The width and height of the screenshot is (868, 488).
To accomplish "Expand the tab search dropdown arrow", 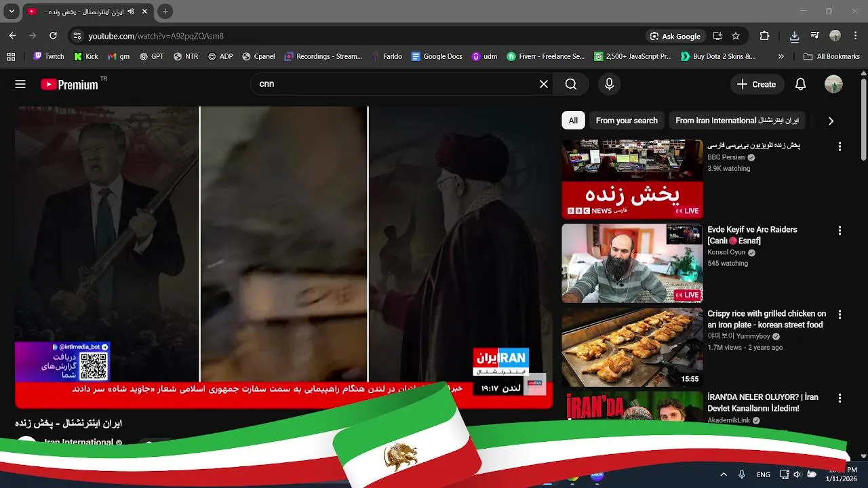I will click(12, 12).
